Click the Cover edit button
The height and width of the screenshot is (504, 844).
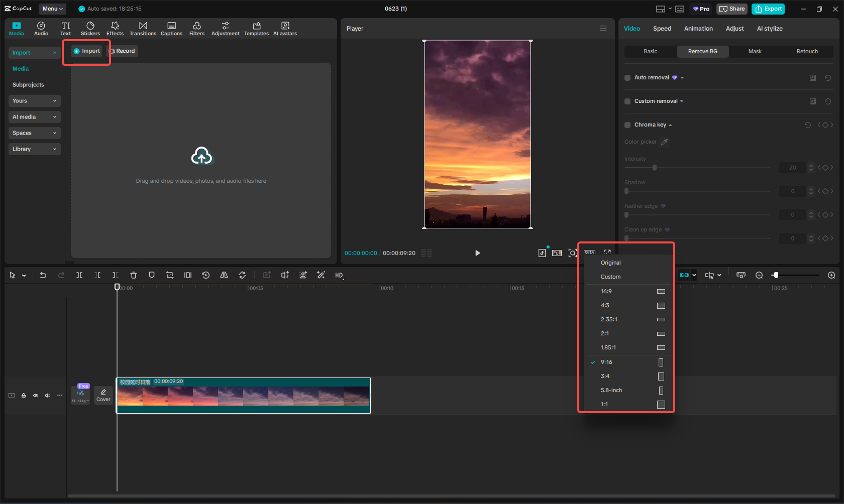coord(103,395)
